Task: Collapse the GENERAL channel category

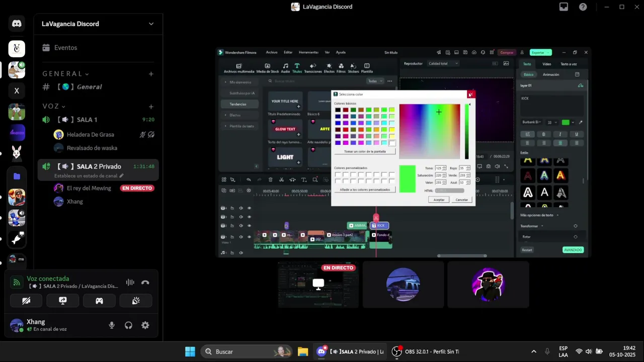Action: click(65, 74)
